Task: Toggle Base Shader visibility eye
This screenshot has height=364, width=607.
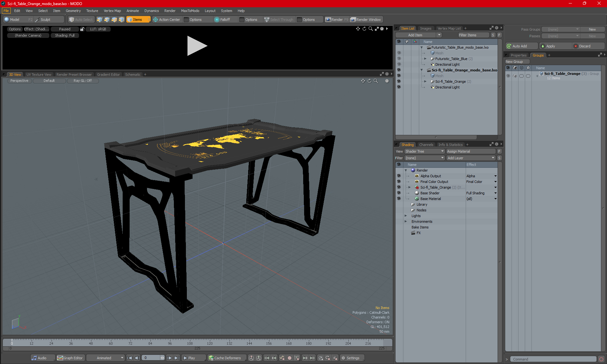Action: (x=399, y=193)
